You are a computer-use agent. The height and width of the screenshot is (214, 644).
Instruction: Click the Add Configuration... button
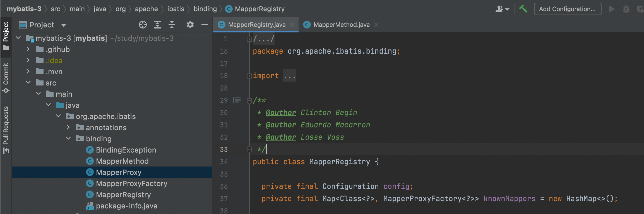click(x=568, y=9)
